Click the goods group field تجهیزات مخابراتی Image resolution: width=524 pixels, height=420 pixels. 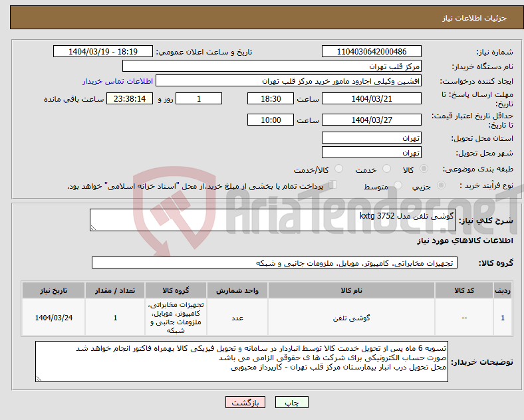click(275, 262)
